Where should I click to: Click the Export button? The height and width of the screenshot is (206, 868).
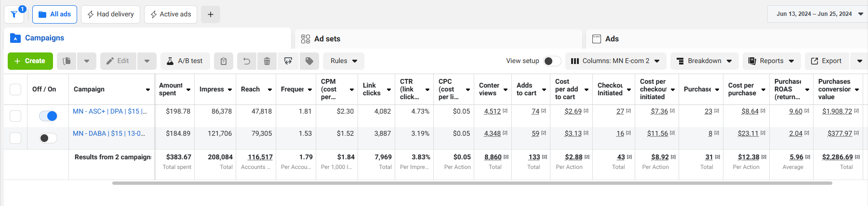point(827,61)
